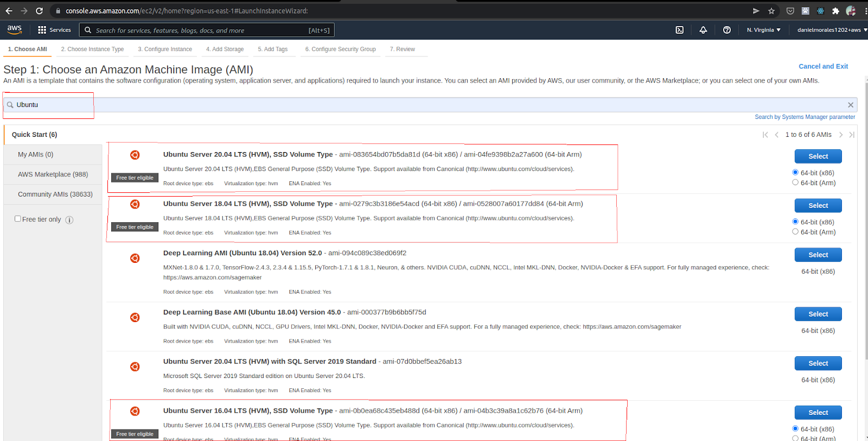Choose 64-bit (x86) for Ubuntu Server 16.04
The width and height of the screenshot is (868, 441).
click(795, 429)
